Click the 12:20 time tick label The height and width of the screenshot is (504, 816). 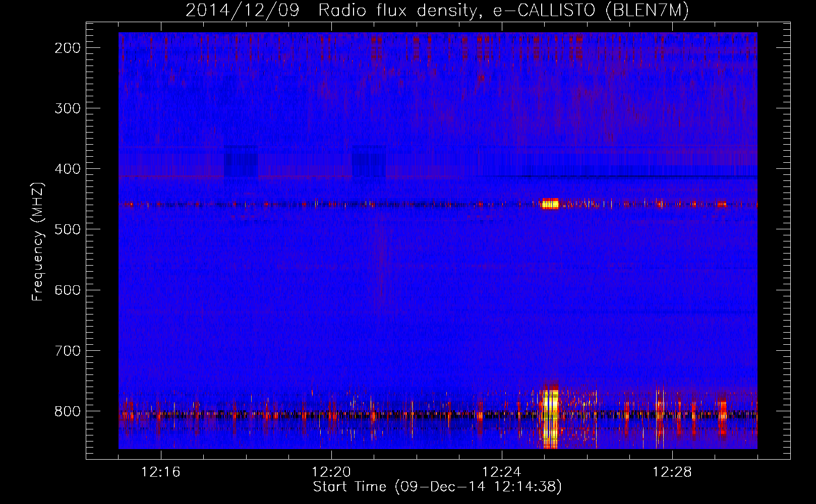coord(331,472)
